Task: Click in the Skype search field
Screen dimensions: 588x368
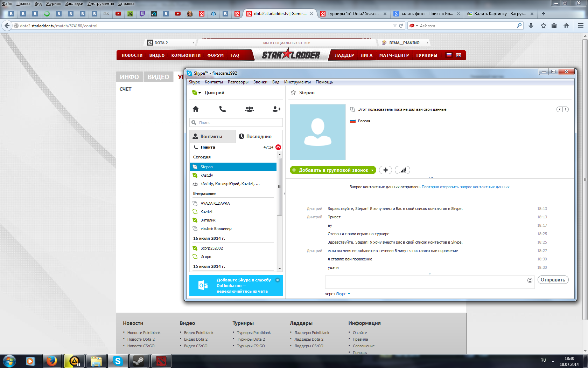Action: click(236, 123)
